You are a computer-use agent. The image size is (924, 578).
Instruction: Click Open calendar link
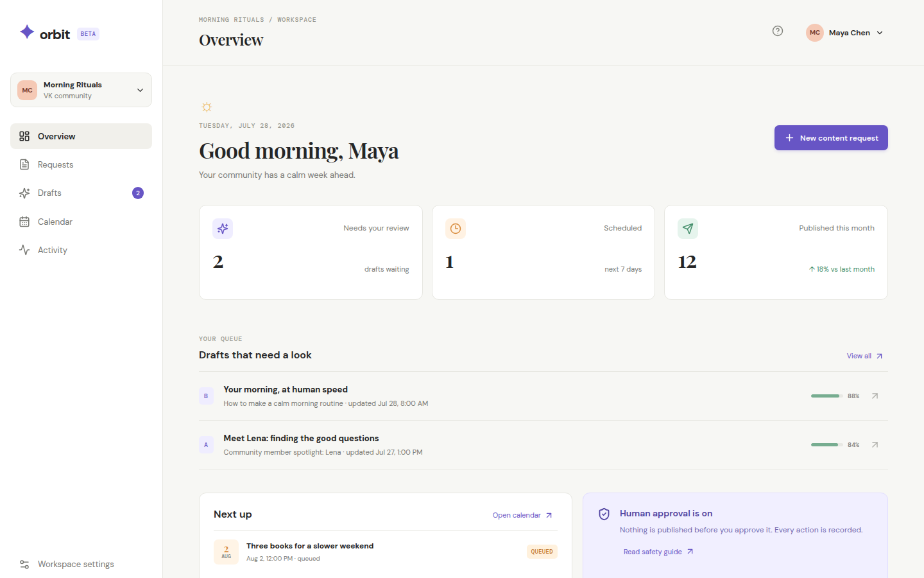point(522,515)
